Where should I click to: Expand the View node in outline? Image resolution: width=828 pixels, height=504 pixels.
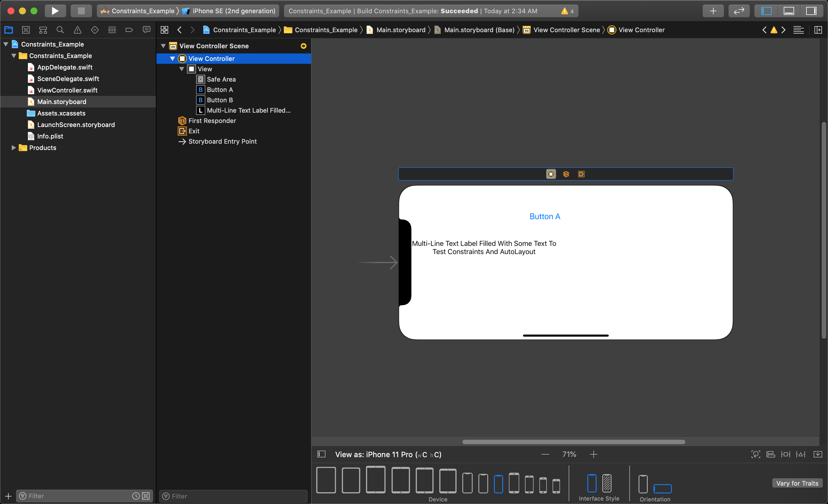(181, 69)
